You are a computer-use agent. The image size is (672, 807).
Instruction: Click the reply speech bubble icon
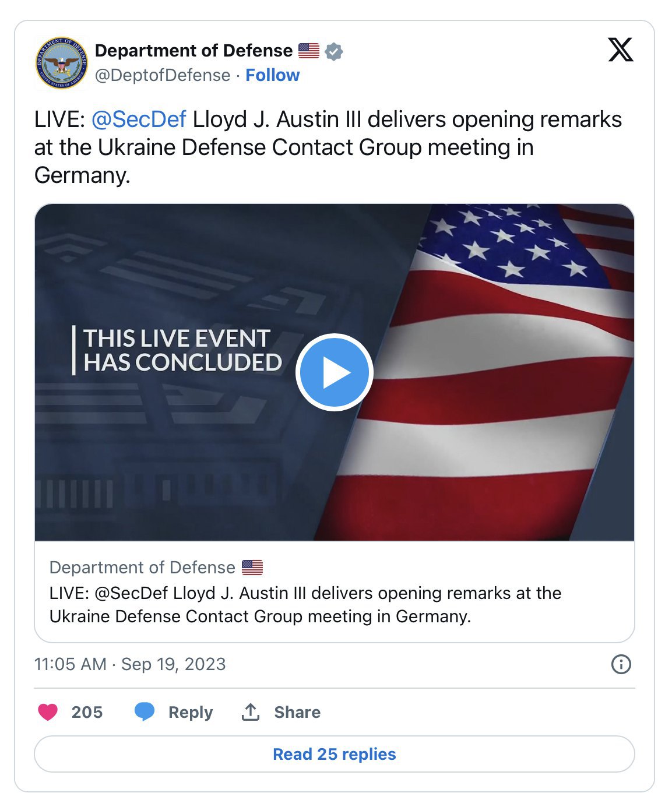[145, 712]
